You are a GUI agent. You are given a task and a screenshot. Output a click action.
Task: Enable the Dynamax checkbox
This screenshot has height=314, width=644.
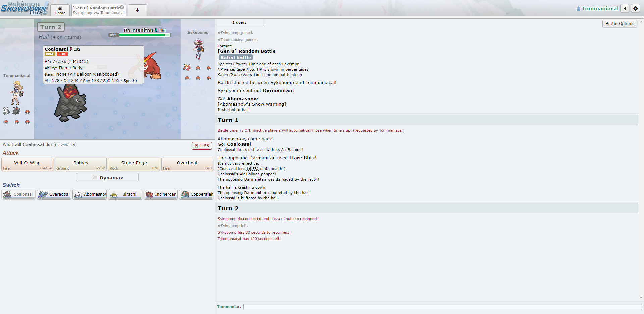click(95, 177)
